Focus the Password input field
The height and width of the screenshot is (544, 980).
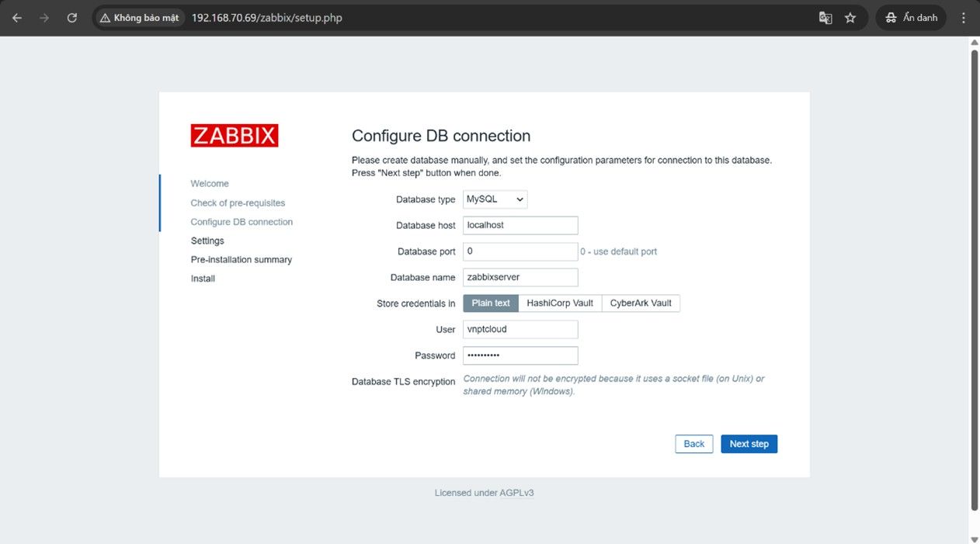coord(520,355)
